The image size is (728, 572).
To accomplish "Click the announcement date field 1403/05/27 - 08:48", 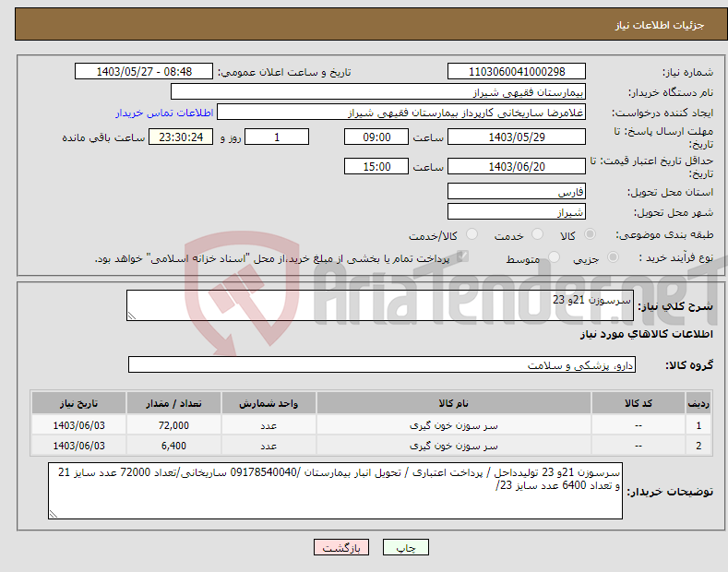I will 144,72.
